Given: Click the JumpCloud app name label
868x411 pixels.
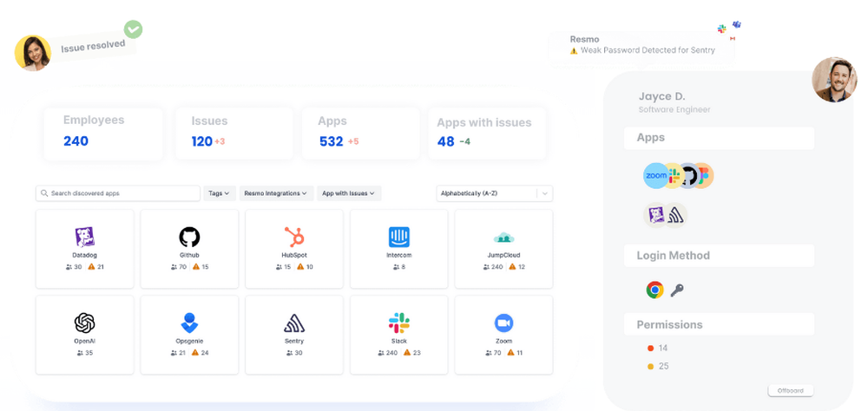Looking at the screenshot, I should (x=503, y=256).
